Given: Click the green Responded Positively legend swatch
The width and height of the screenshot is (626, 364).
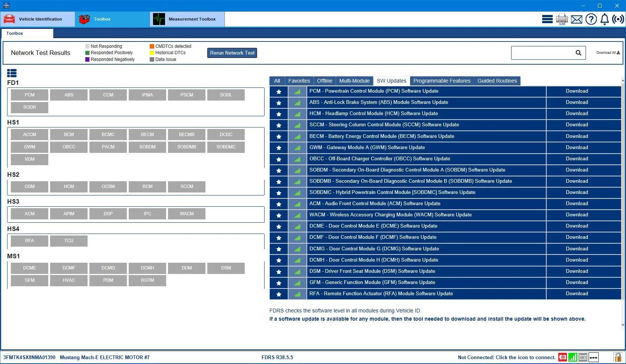Looking at the screenshot, I should point(88,53).
